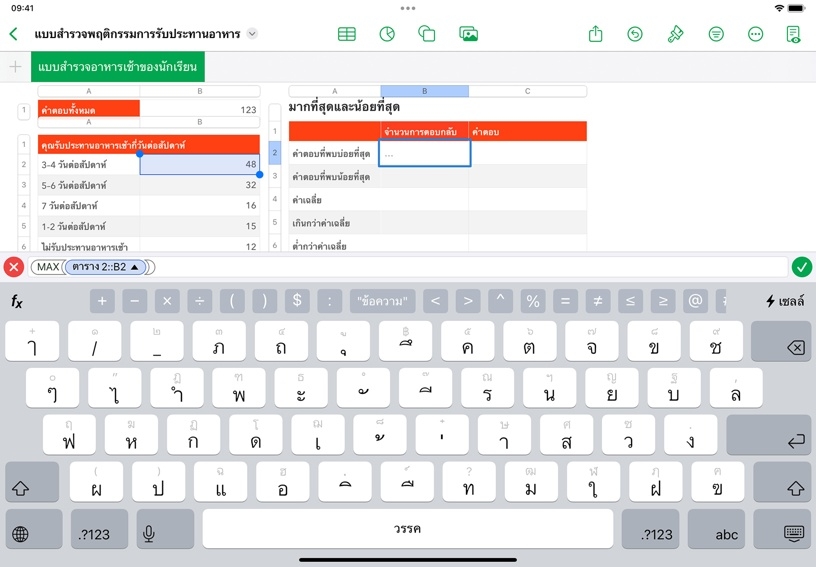The width and height of the screenshot is (816, 567).
Task: Insert a table from the toolbar
Action: (347, 34)
